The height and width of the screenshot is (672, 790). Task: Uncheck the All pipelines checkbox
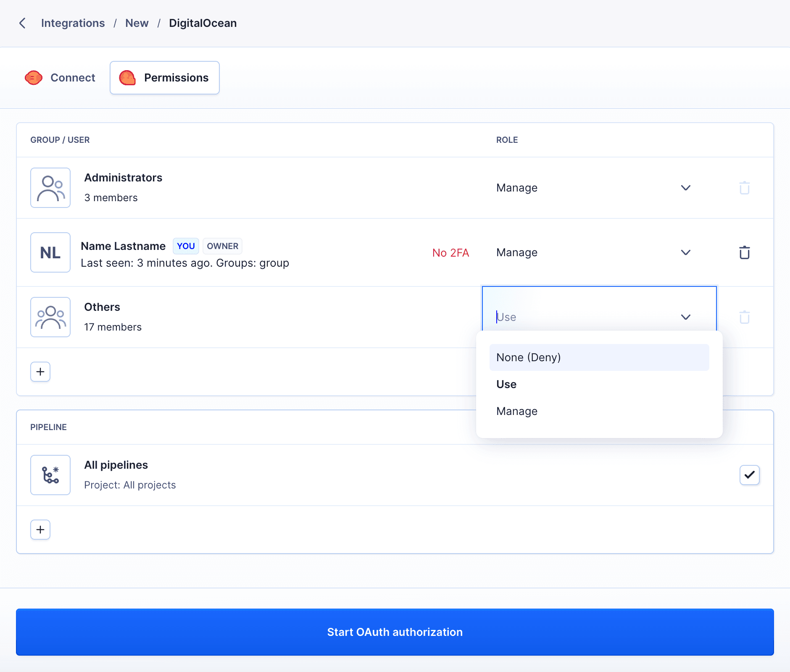[x=749, y=475]
